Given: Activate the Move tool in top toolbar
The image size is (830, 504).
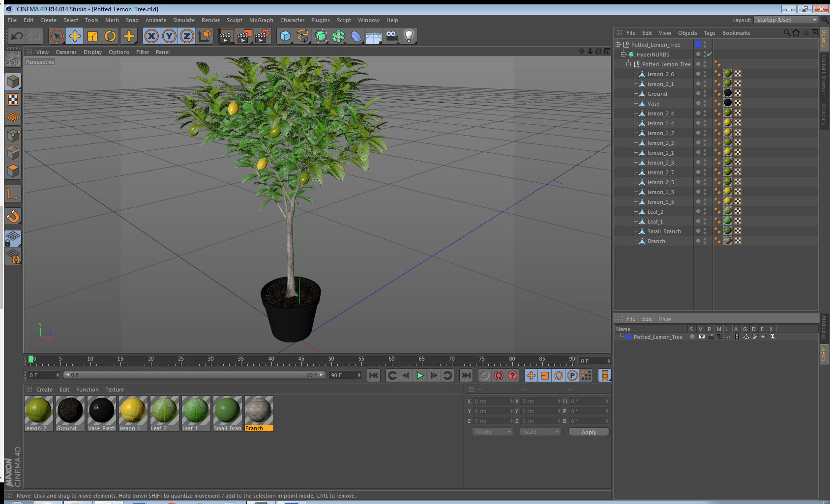Looking at the screenshot, I should click(x=75, y=36).
